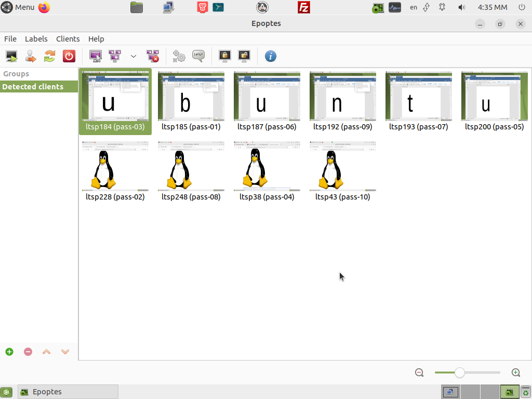Click the broadcast screen icon
The image size is (532, 399).
(115, 56)
